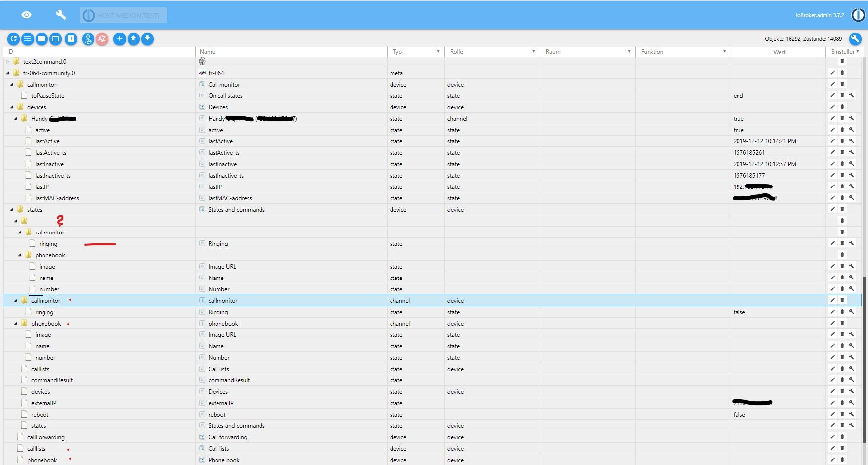Edit the externalIP object with pencil icon
Image resolution: width=868 pixels, height=465 pixels.
pyautogui.click(x=833, y=403)
